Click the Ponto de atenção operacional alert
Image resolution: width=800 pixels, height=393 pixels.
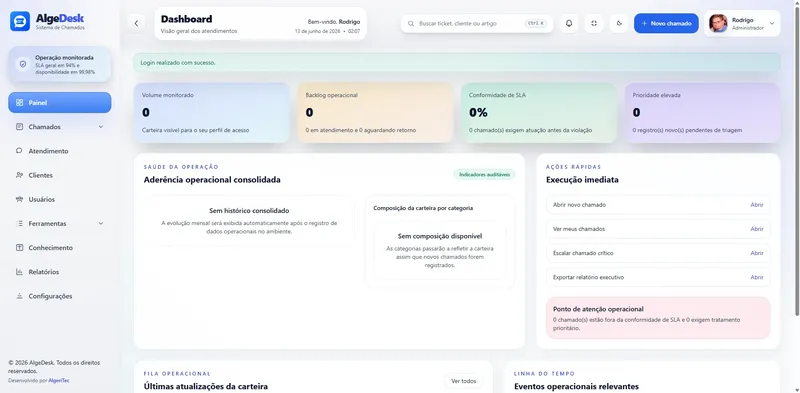(x=658, y=318)
